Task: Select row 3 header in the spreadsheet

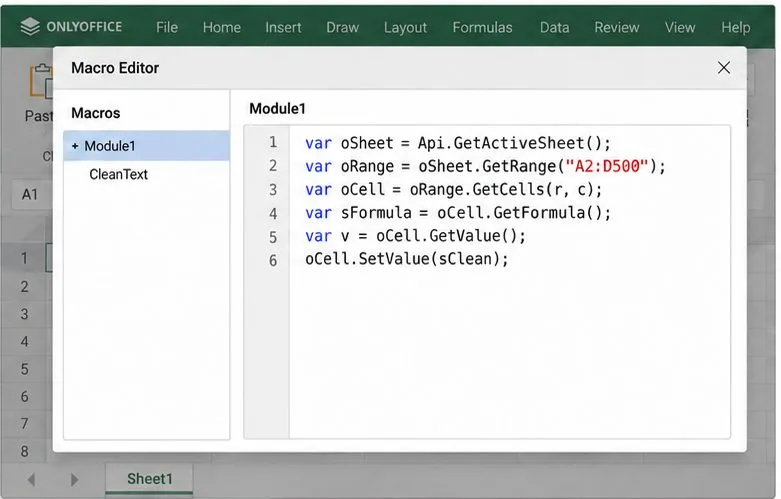Action: (x=24, y=314)
